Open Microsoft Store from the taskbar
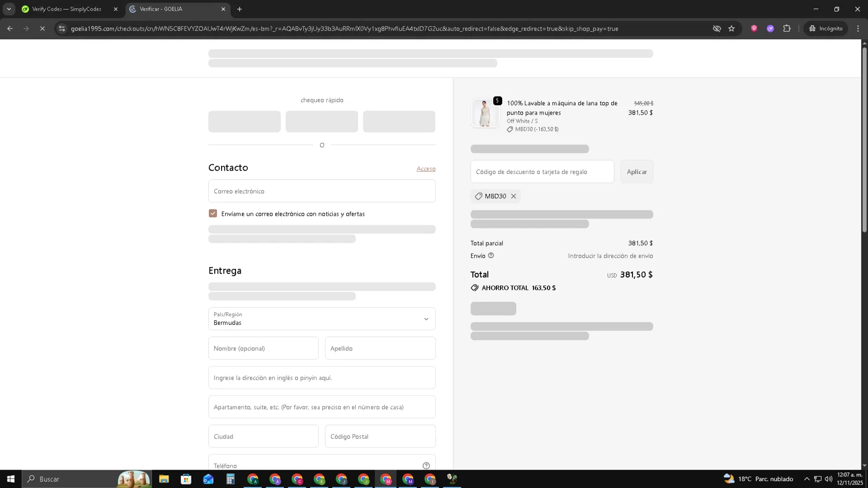Screen dimensions: 868x488 (186, 479)
